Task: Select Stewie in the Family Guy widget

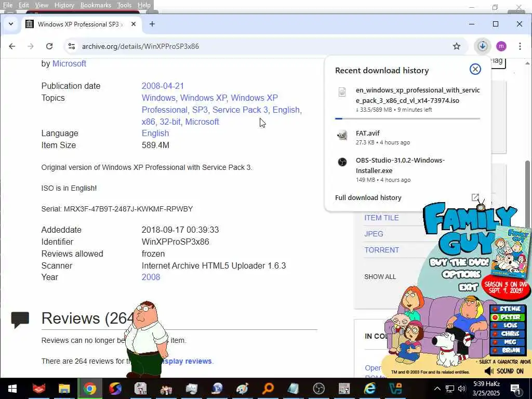Action: pos(507,309)
